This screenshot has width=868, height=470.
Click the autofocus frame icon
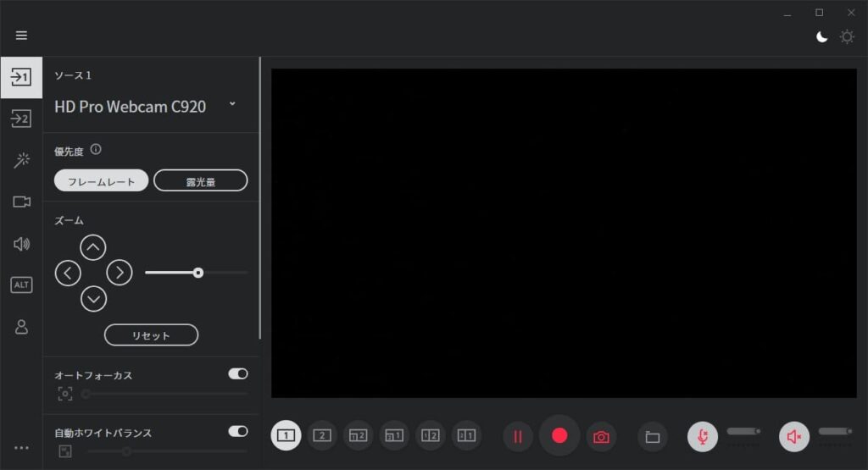coord(65,394)
